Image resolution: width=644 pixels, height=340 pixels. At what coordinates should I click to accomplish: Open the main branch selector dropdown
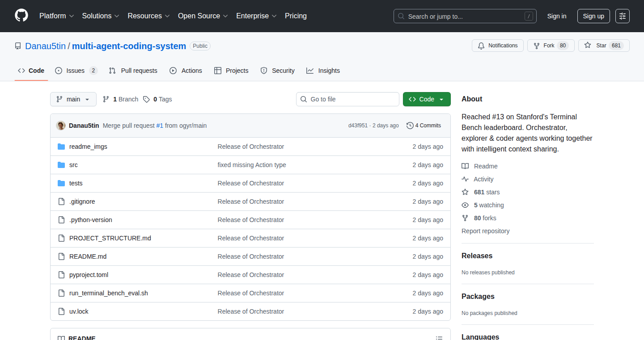[x=73, y=99]
